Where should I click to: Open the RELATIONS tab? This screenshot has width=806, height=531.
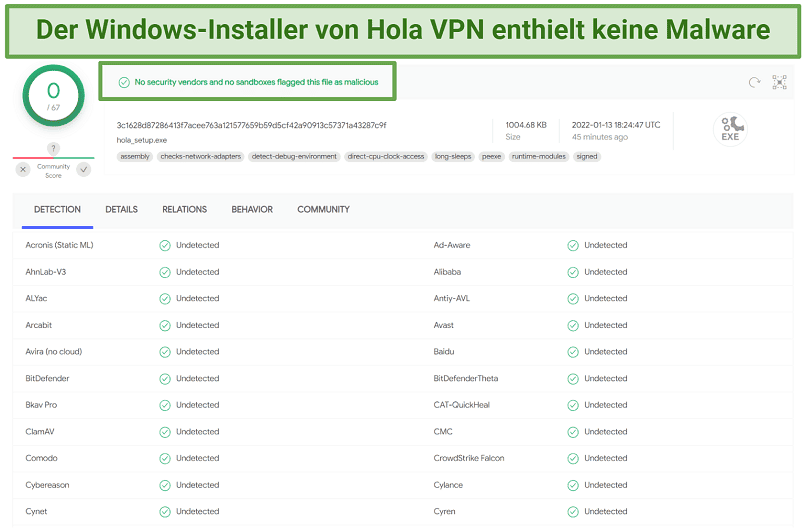tap(185, 210)
